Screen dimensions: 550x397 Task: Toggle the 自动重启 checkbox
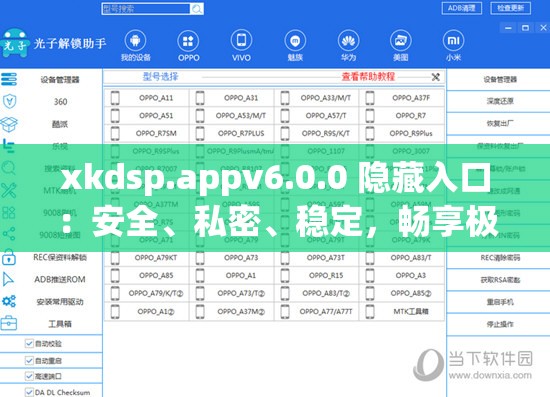[29, 360]
